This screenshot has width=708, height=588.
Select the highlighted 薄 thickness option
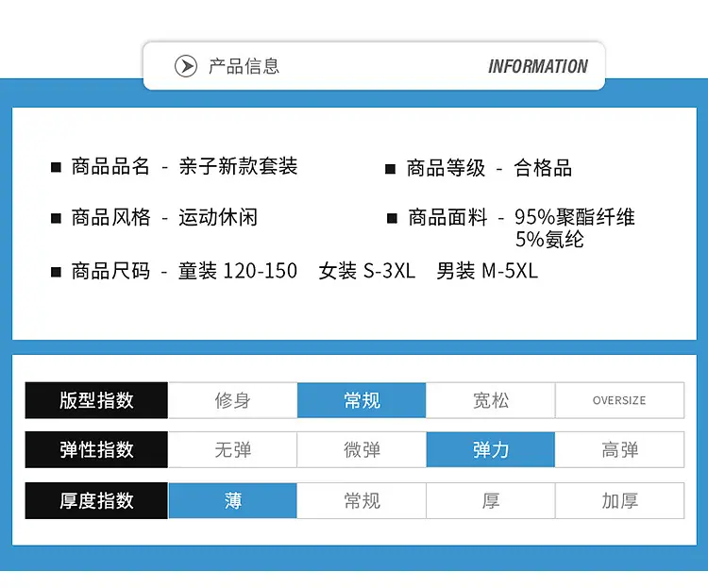coord(232,501)
